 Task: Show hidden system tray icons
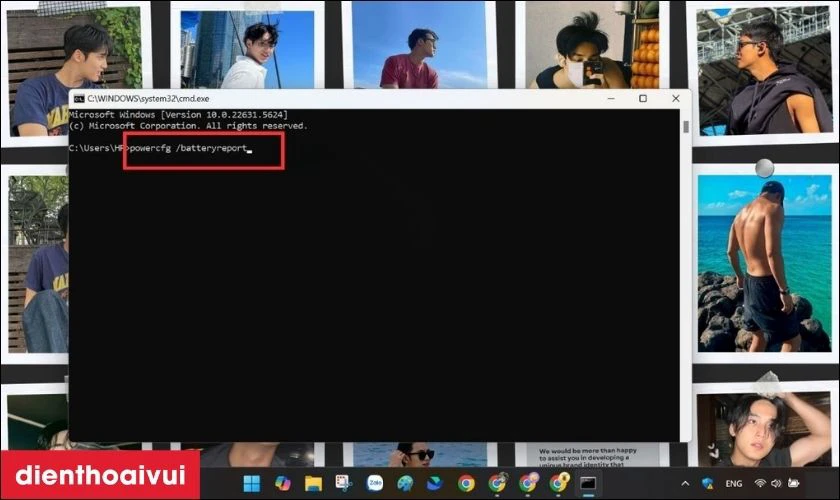686,483
